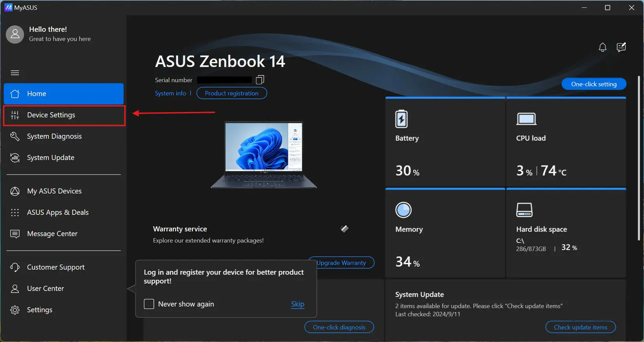
Task: Click the Settings gear icon
Action: [x=15, y=310]
